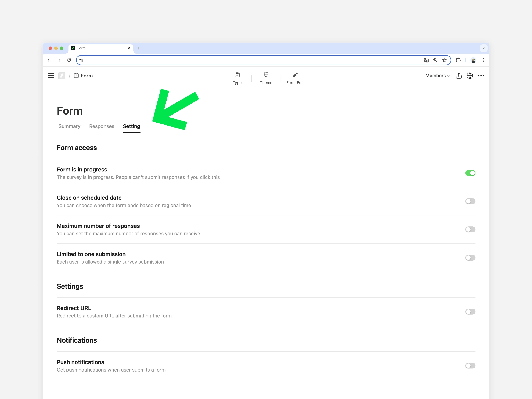Open the Theme brush option
Image resolution: width=532 pixels, height=399 pixels.
click(x=266, y=78)
